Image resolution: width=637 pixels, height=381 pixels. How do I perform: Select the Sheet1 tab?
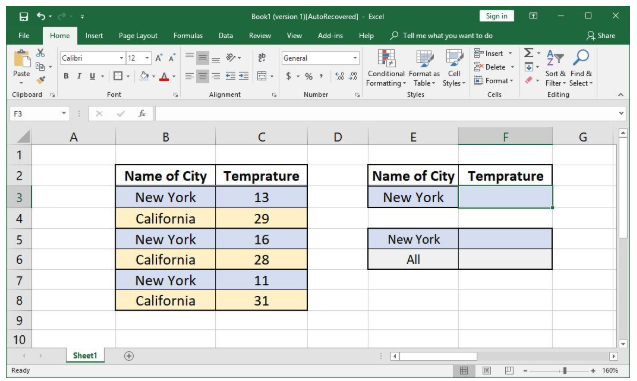85,356
